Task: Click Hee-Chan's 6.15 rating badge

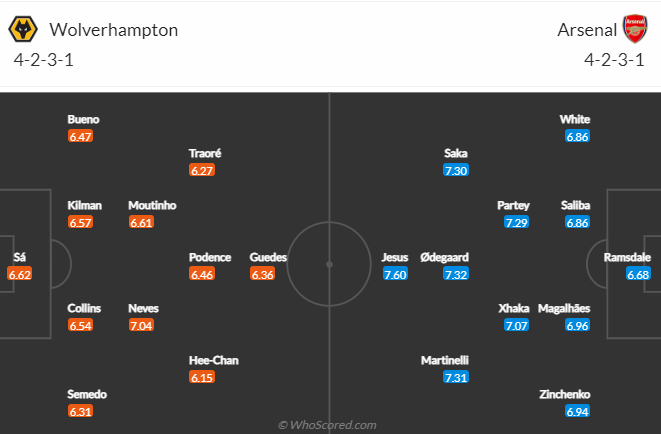Action: [x=202, y=377]
